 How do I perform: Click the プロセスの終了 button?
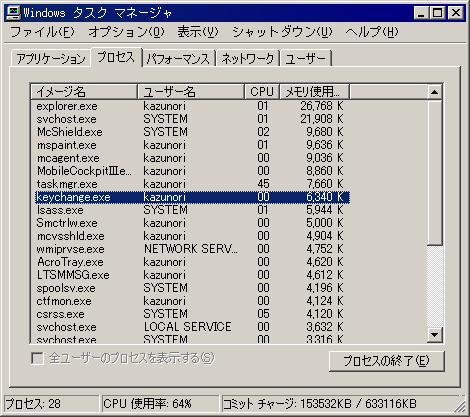pos(387,361)
